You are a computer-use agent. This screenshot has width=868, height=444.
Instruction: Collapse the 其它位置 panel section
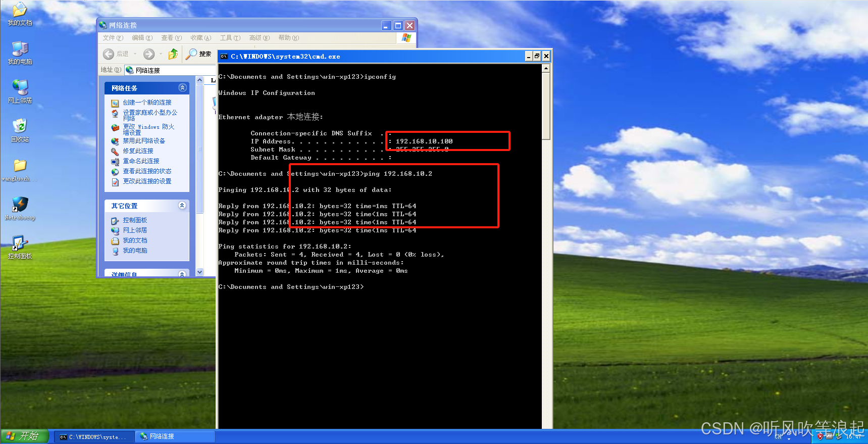pyautogui.click(x=182, y=206)
